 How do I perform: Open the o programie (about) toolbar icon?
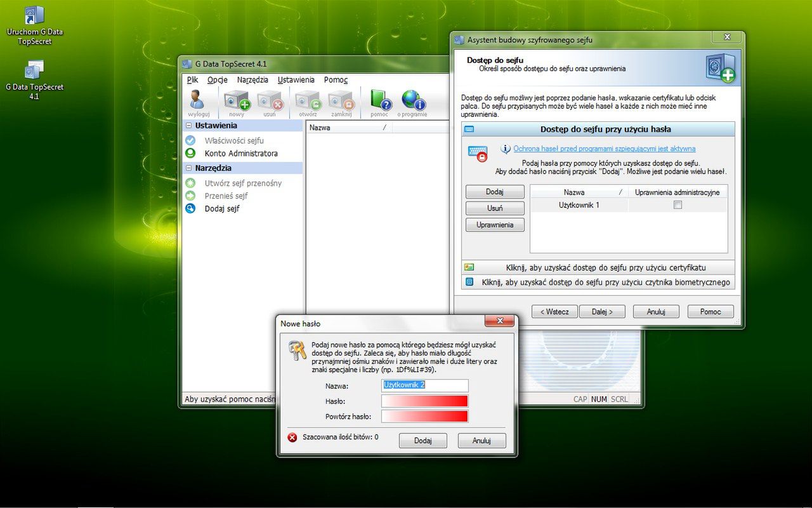[x=412, y=102]
